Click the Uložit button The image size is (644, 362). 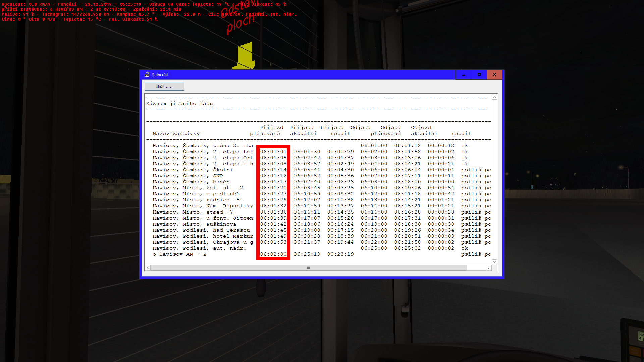(x=164, y=87)
